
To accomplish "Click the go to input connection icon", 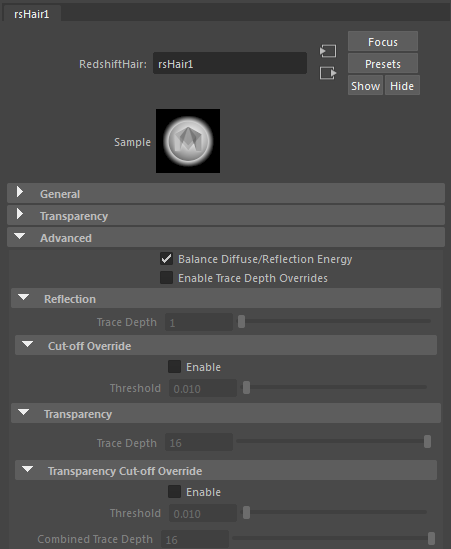I will pos(328,51).
